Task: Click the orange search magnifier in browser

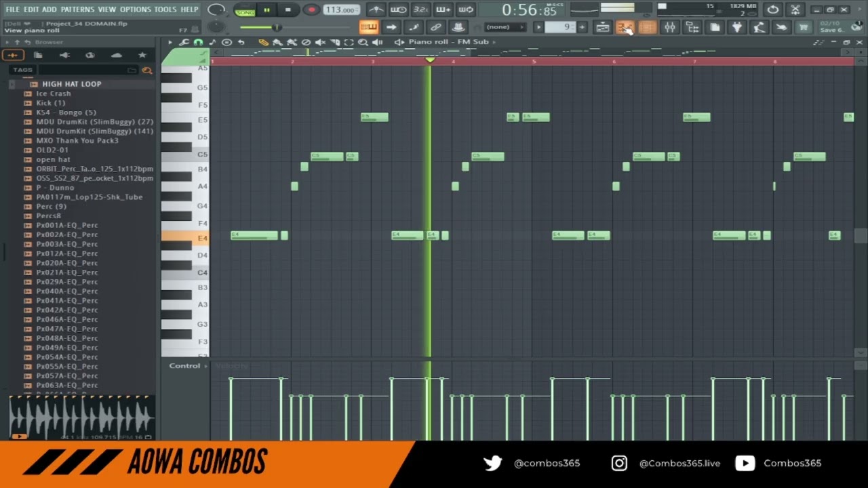Action: [x=147, y=70]
